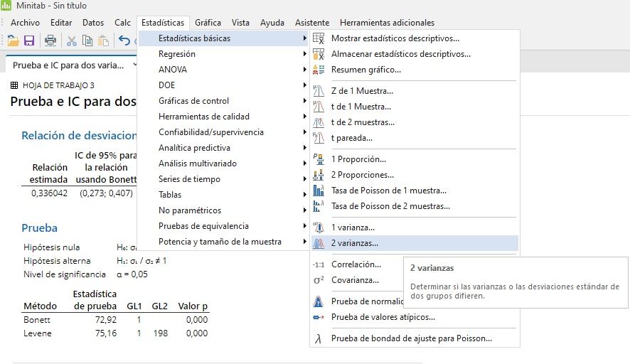This screenshot has width=630, height=364.
Task: Open the Gráfica menu
Action: (208, 23)
